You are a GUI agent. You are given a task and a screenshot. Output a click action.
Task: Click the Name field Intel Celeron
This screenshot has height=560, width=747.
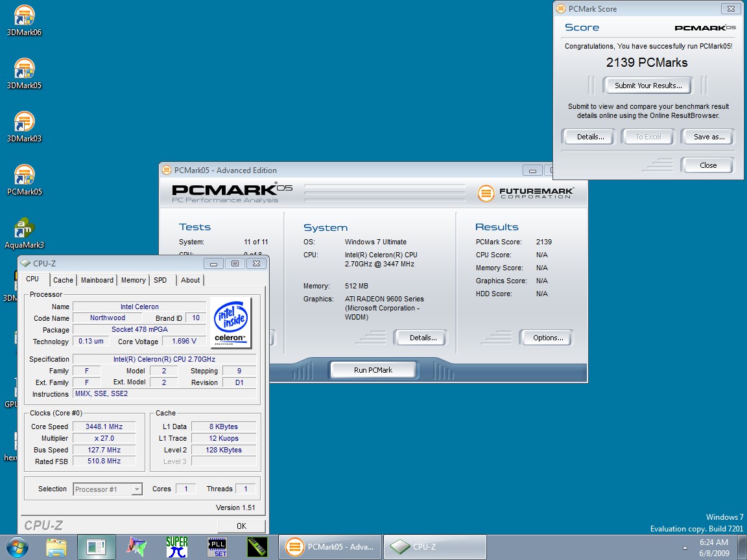coord(139,307)
